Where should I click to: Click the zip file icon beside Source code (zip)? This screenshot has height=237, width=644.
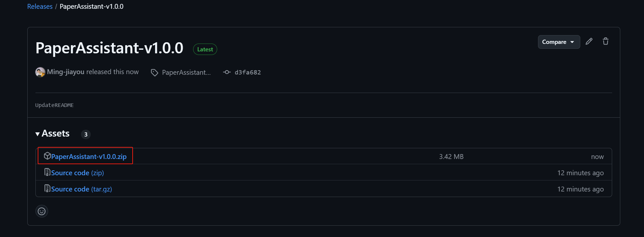(47, 172)
